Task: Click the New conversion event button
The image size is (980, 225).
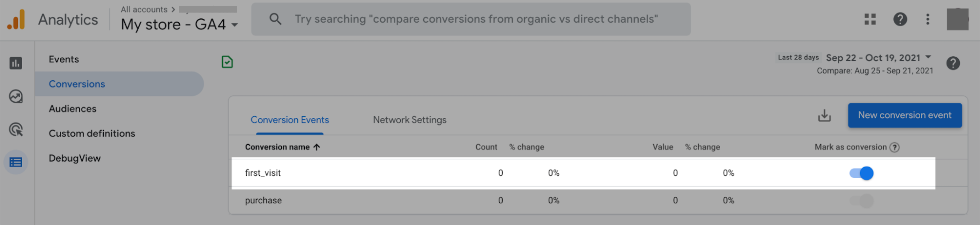Action: tap(904, 115)
